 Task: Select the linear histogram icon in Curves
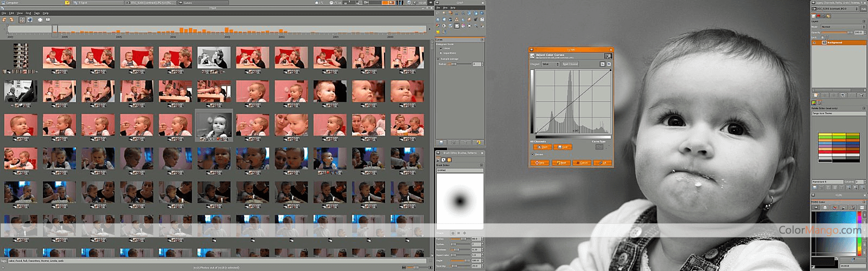point(602,64)
